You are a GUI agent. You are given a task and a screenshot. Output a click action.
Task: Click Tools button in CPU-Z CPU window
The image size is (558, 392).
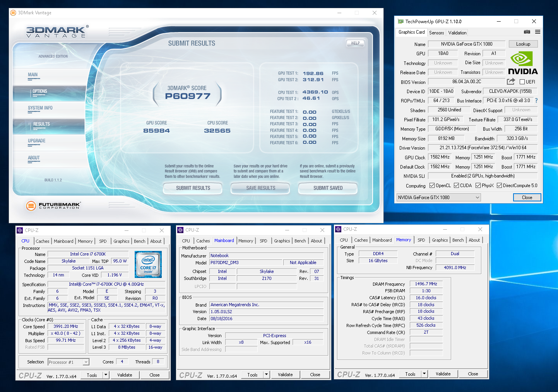coord(92,375)
